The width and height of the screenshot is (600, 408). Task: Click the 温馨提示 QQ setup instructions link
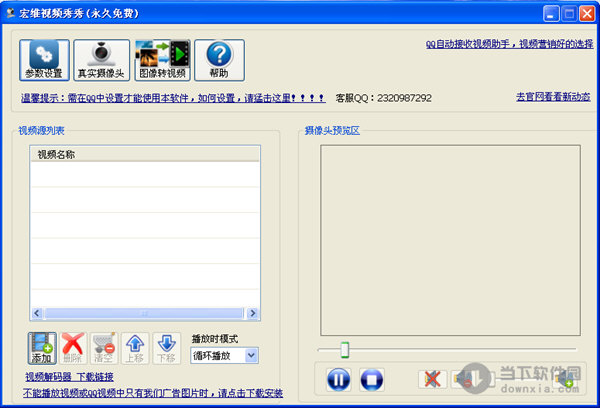click(173, 98)
